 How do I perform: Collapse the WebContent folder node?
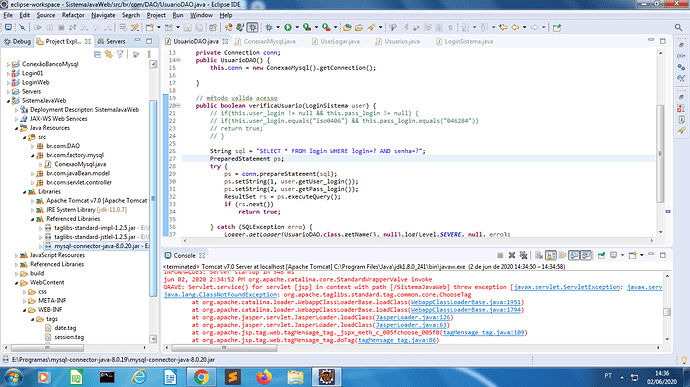pos(16,283)
